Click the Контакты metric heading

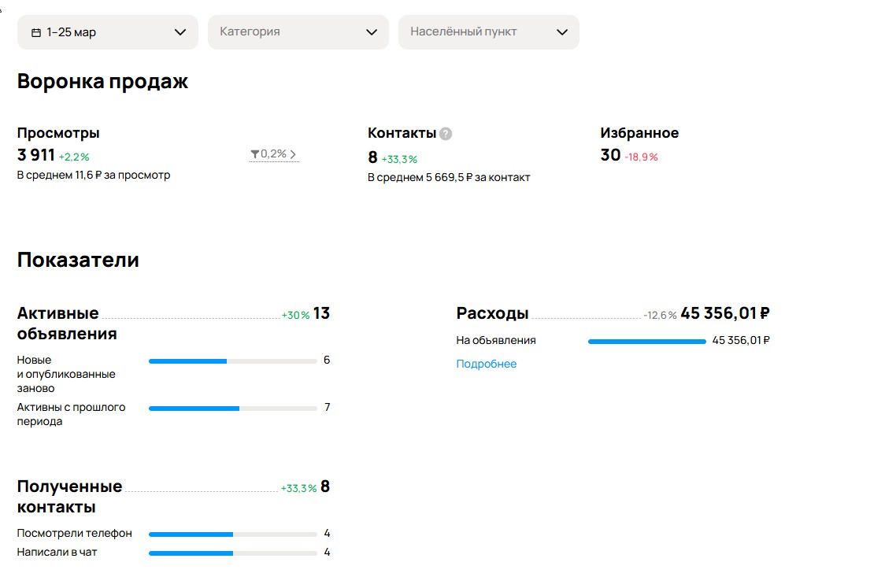pyautogui.click(x=402, y=134)
